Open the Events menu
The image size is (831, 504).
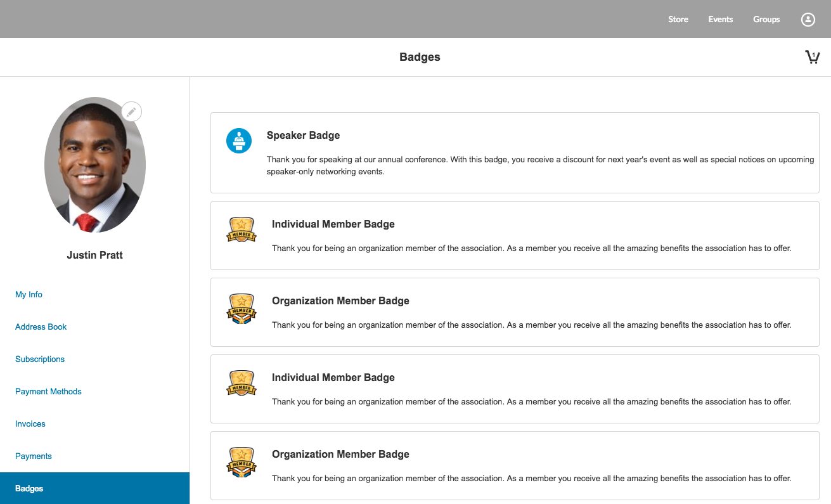[x=721, y=19]
